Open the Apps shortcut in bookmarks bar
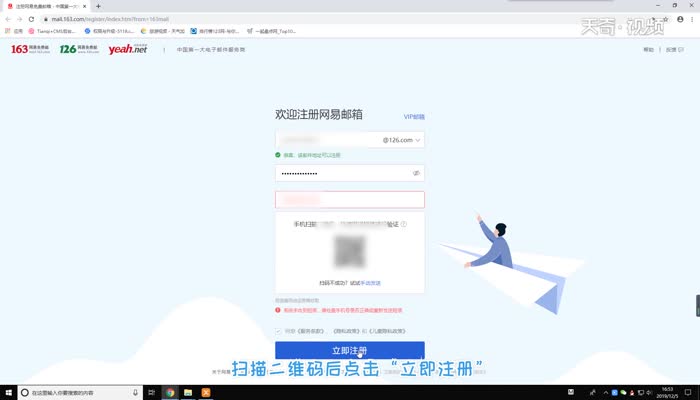This screenshot has height=400, width=700. (13, 31)
